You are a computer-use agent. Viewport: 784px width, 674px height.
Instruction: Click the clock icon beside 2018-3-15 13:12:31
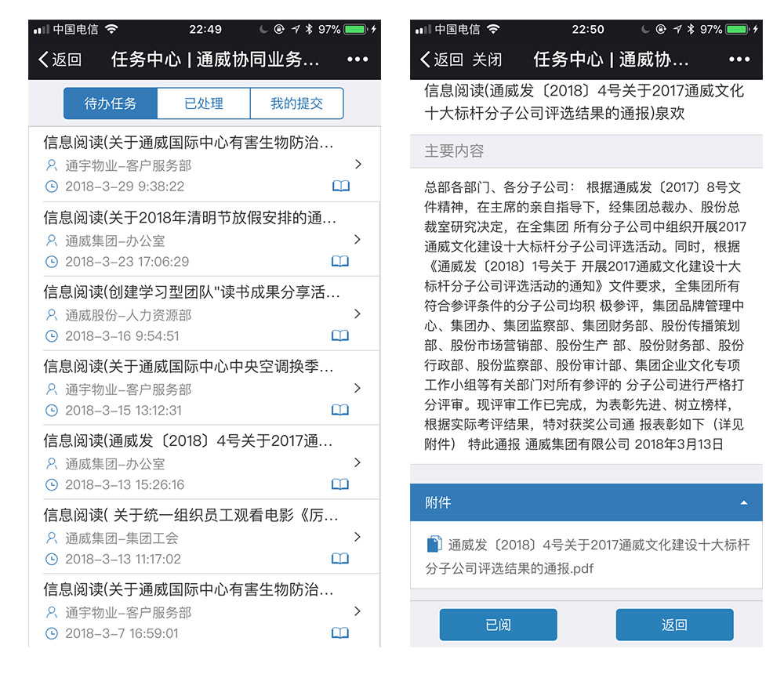[52, 411]
